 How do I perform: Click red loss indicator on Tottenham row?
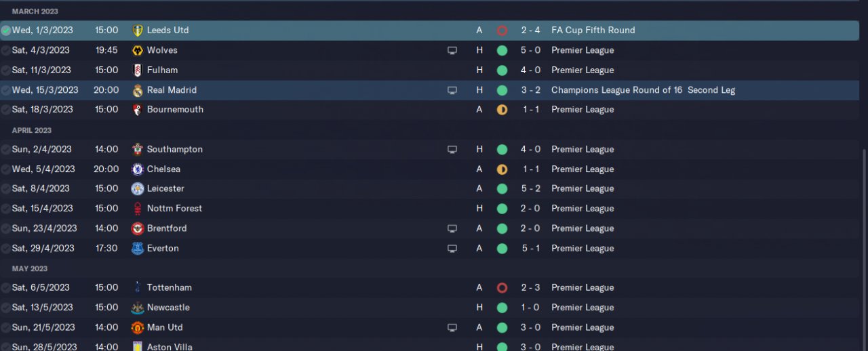pyautogui.click(x=502, y=288)
